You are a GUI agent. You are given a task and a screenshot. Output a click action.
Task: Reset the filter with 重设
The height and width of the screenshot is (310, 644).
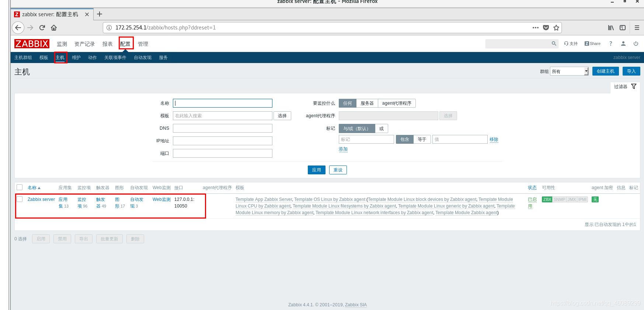point(338,170)
